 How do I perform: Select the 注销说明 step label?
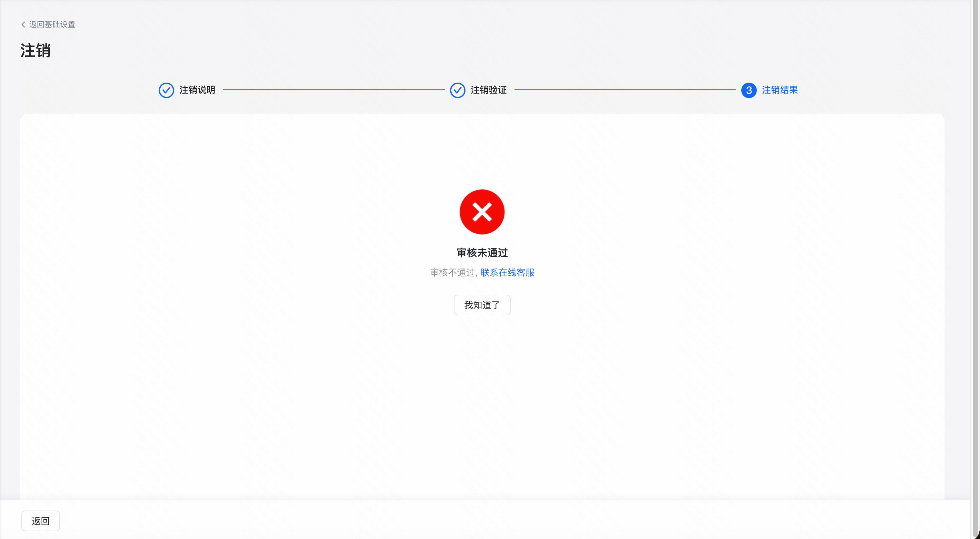(197, 90)
